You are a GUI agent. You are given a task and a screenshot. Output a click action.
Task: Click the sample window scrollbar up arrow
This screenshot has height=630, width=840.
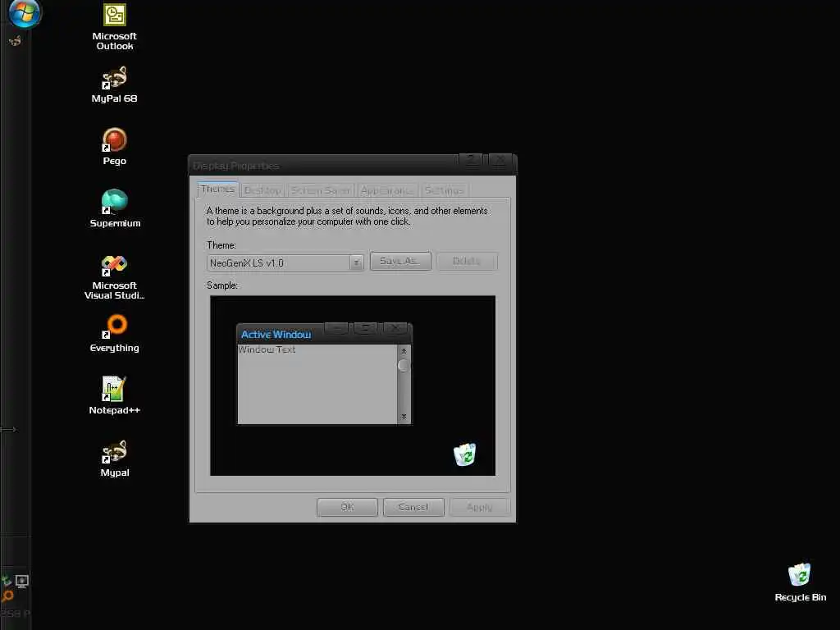pyautogui.click(x=404, y=351)
